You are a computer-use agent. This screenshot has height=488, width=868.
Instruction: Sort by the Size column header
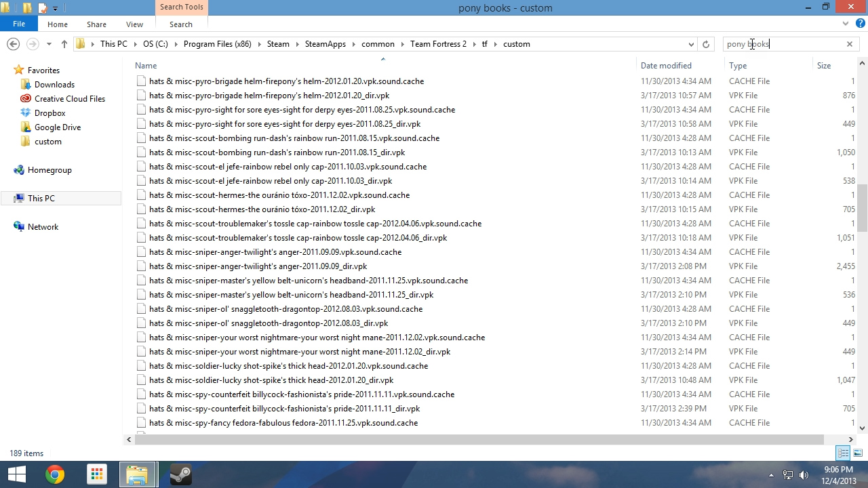[824, 66]
